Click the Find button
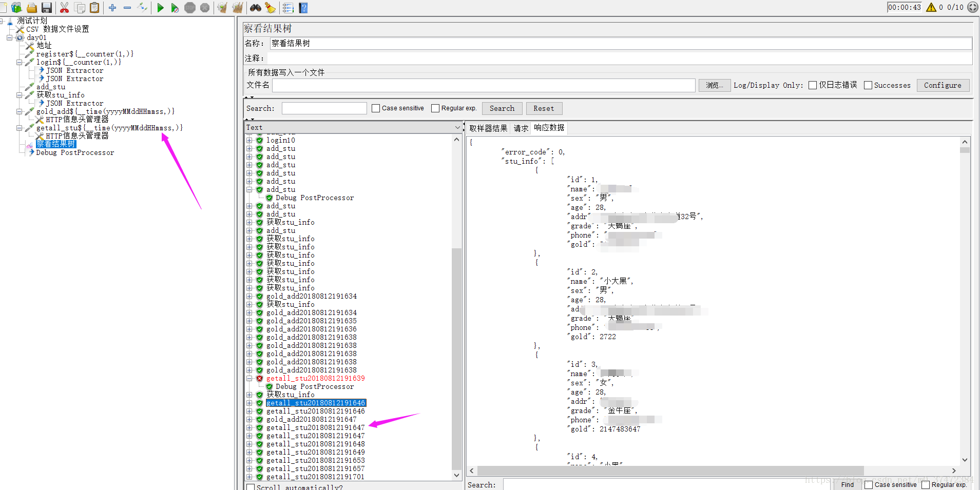The height and width of the screenshot is (490, 980). click(848, 485)
